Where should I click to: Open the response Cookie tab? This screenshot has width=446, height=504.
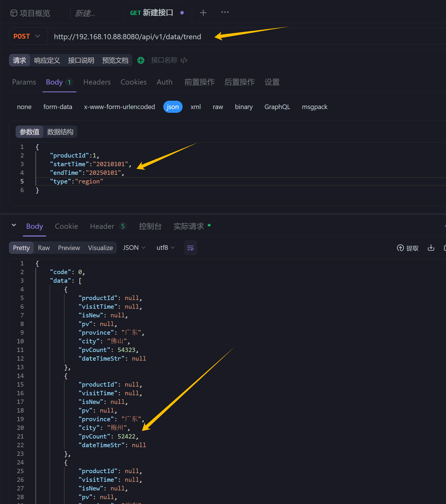pos(66,226)
